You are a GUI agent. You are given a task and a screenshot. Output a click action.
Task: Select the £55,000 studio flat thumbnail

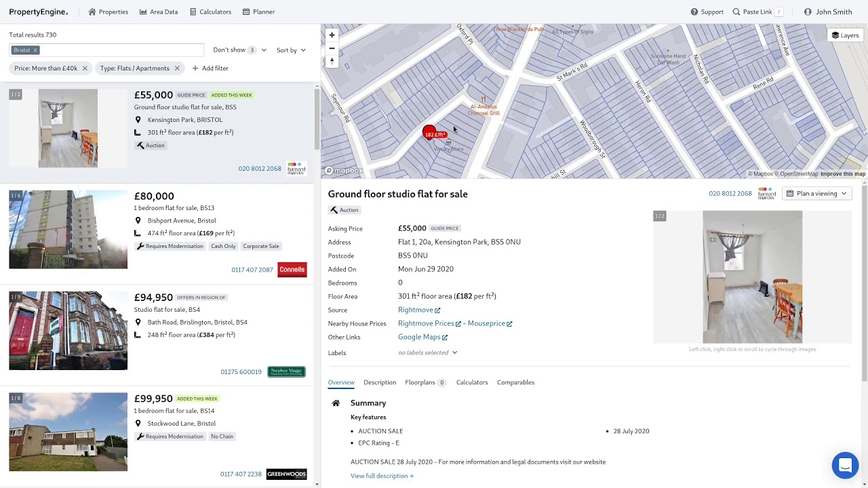click(68, 128)
